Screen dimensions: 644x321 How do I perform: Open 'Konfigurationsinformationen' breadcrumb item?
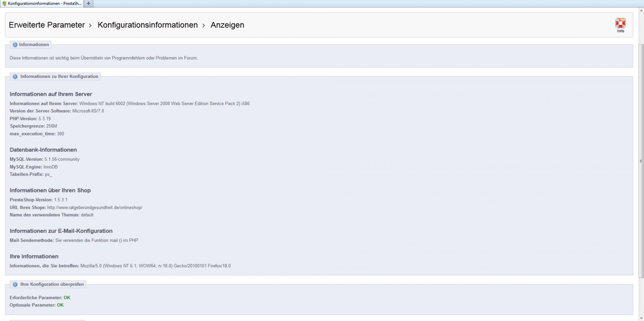click(x=147, y=25)
